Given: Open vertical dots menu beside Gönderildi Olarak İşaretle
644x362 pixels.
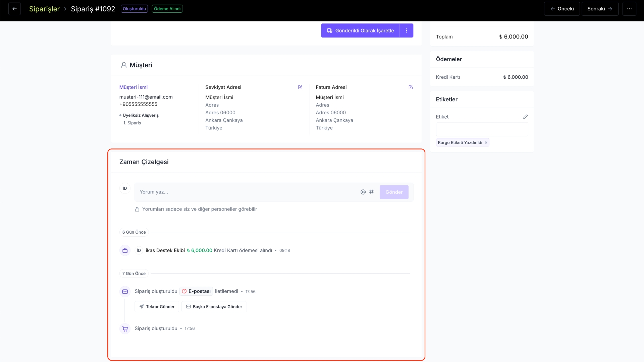Looking at the screenshot, I should 407,31.
